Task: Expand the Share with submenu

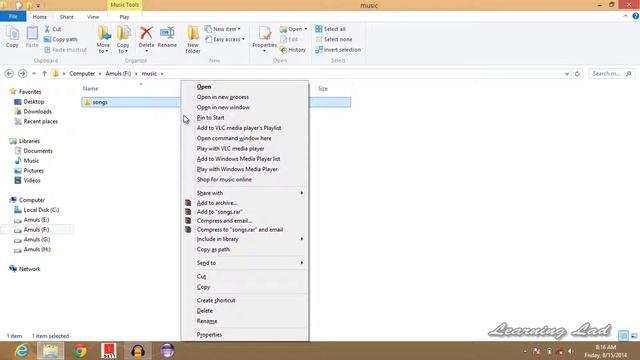Action: pos(245,193)
